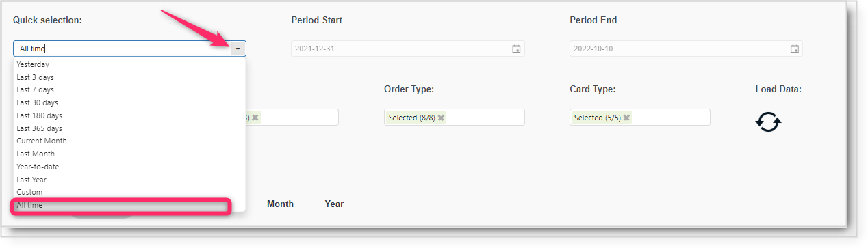Focus the Period End date field
The height and width of the screenshot is (248, 868).
[x=686, y=49]
